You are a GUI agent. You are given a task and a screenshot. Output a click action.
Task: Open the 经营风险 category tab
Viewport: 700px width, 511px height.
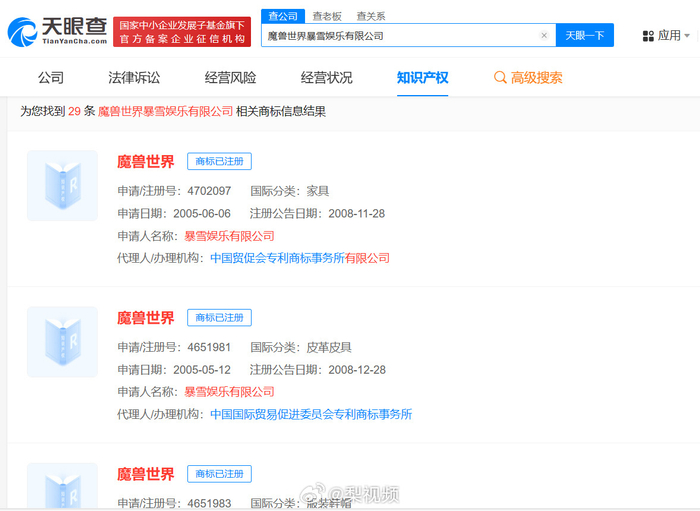coord(230,78)
